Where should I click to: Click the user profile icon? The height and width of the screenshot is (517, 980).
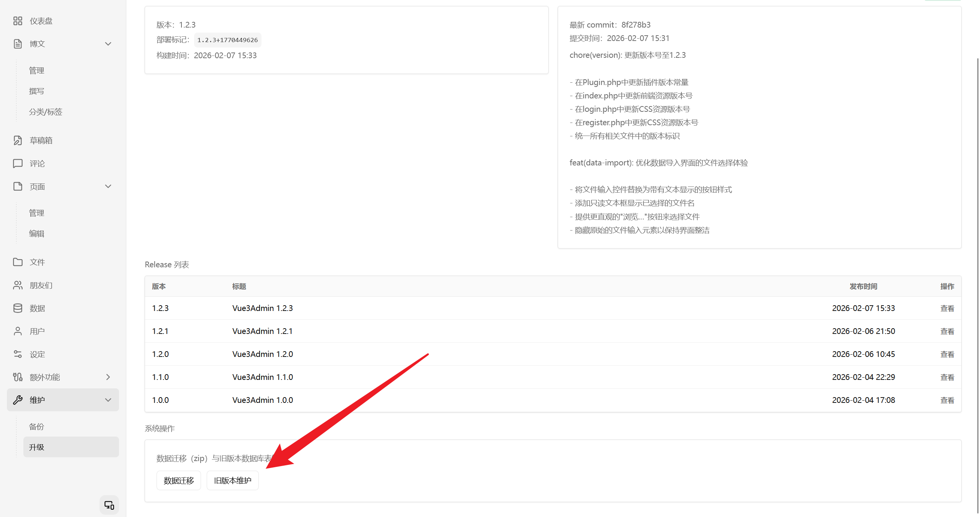point(18,331)
